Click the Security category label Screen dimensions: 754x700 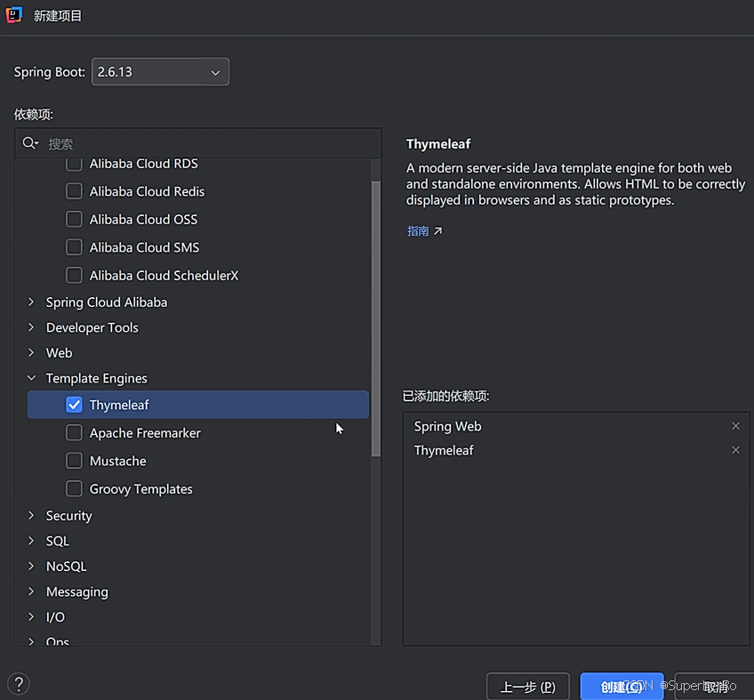[68, 516]
